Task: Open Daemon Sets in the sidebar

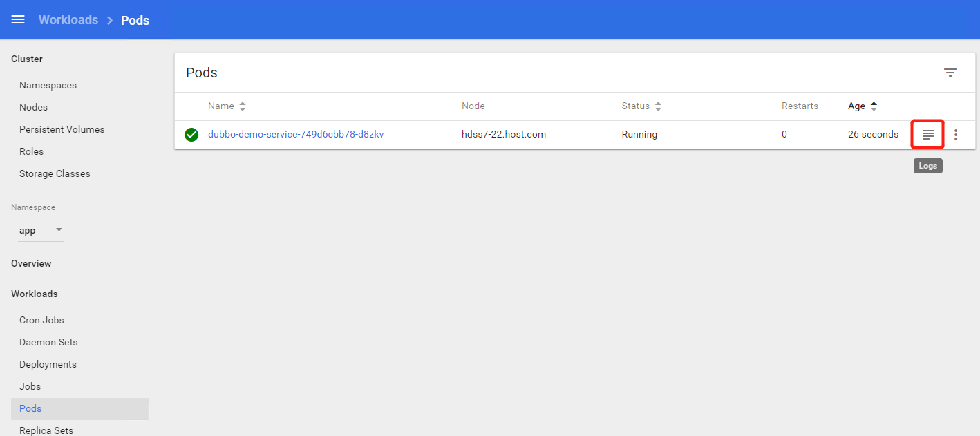Action: pos(48,343)
